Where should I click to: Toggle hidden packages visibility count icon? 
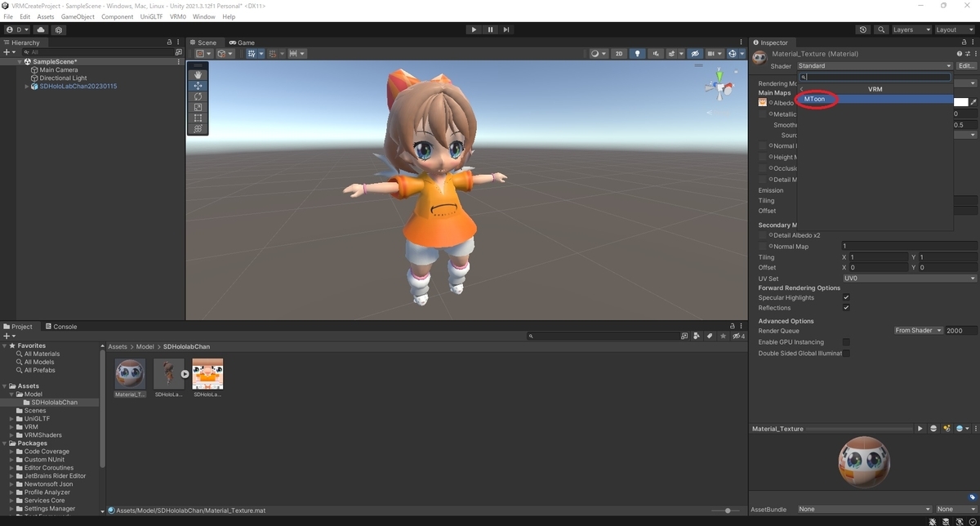click(738, 336)
